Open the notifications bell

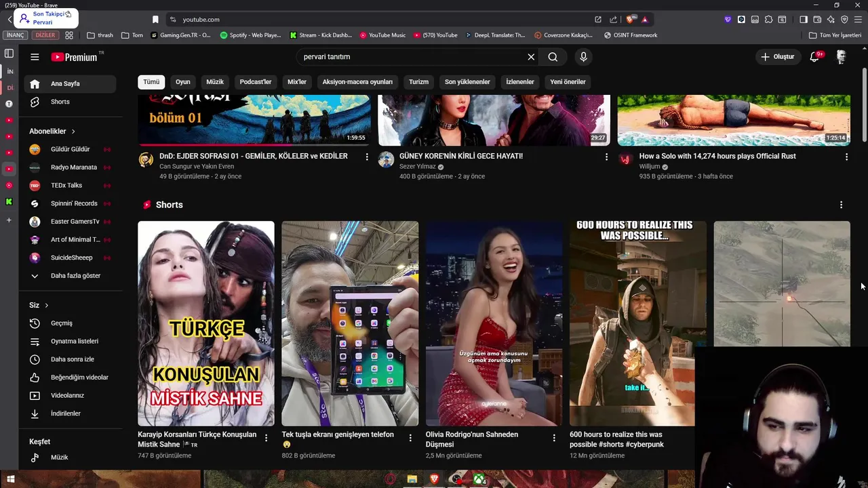point(814,57)
